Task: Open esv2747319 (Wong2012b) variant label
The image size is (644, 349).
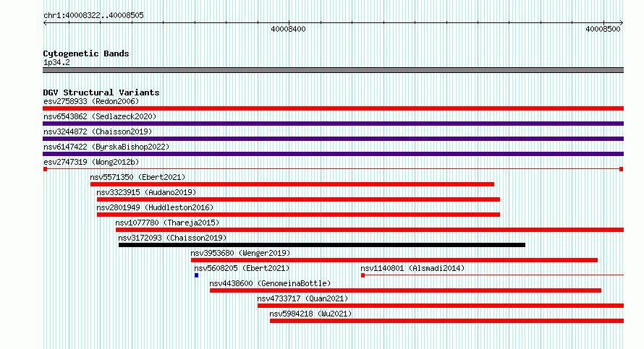Action: click(91, 162)
